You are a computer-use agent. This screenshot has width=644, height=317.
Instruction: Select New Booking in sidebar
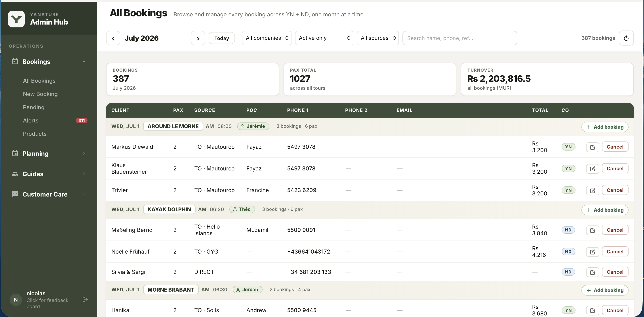40,94
